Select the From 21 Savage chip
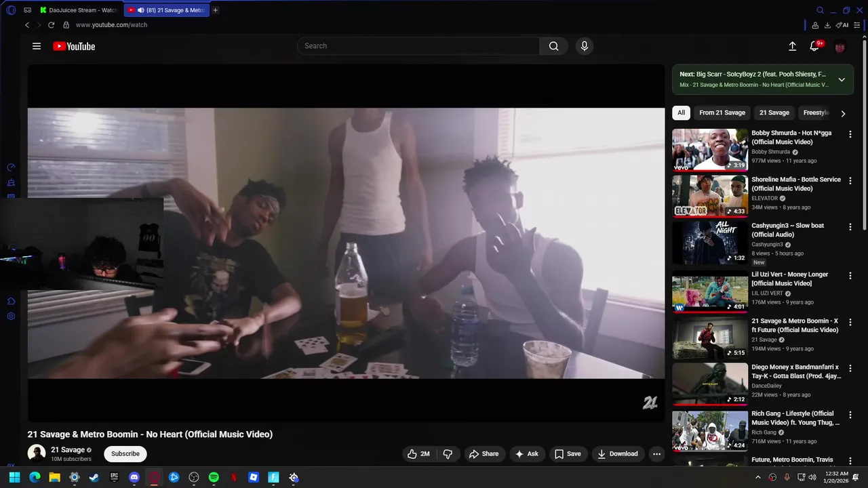Image resolution: width=868 pixels, height=488 pixels. (x=722, y=113)
